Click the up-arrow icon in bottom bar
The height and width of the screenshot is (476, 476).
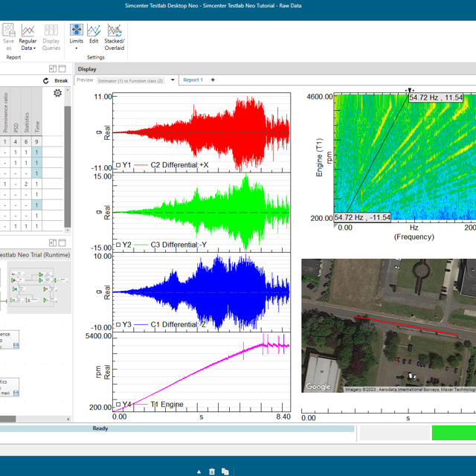click(x=199, y=472)
